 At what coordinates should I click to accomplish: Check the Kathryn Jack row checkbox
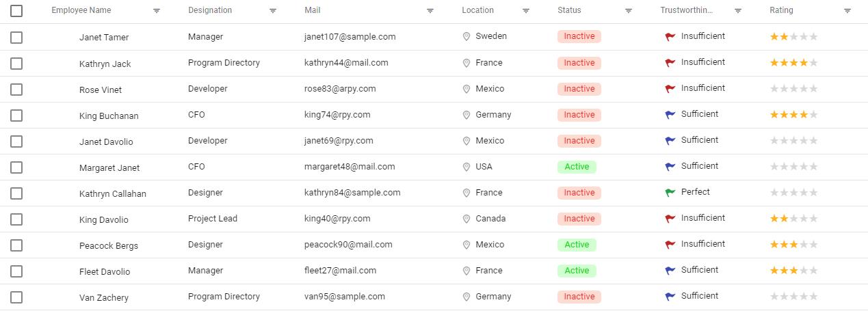point(16,64)
